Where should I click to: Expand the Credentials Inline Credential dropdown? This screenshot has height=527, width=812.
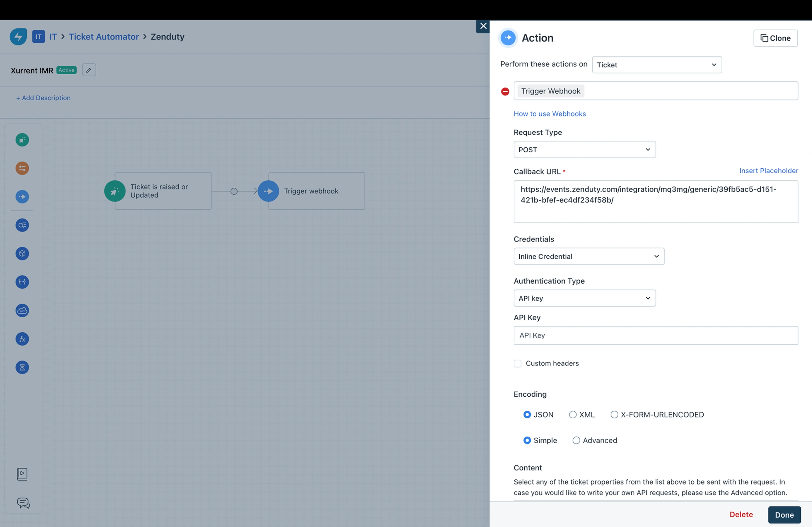pos(588,256)
